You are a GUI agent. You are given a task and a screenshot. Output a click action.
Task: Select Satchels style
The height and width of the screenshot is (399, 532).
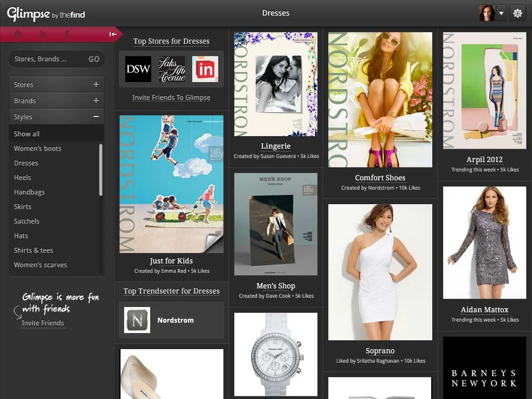(27, 221)
